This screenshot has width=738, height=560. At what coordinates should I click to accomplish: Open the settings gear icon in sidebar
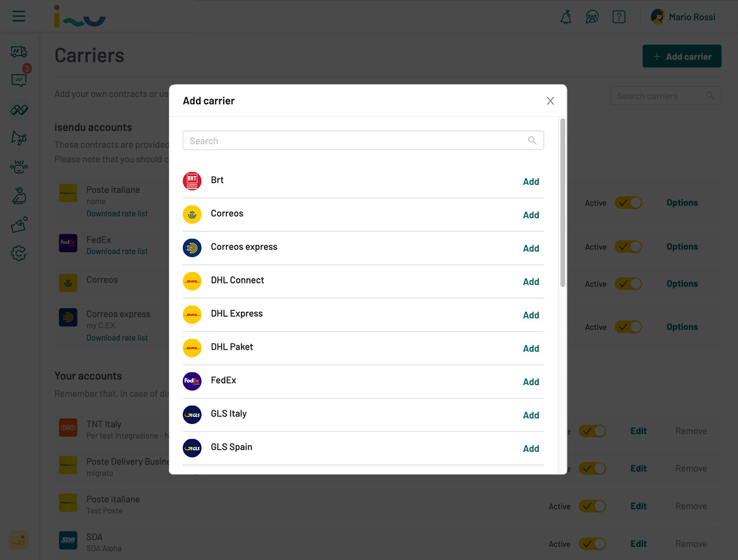pos(19,254)
